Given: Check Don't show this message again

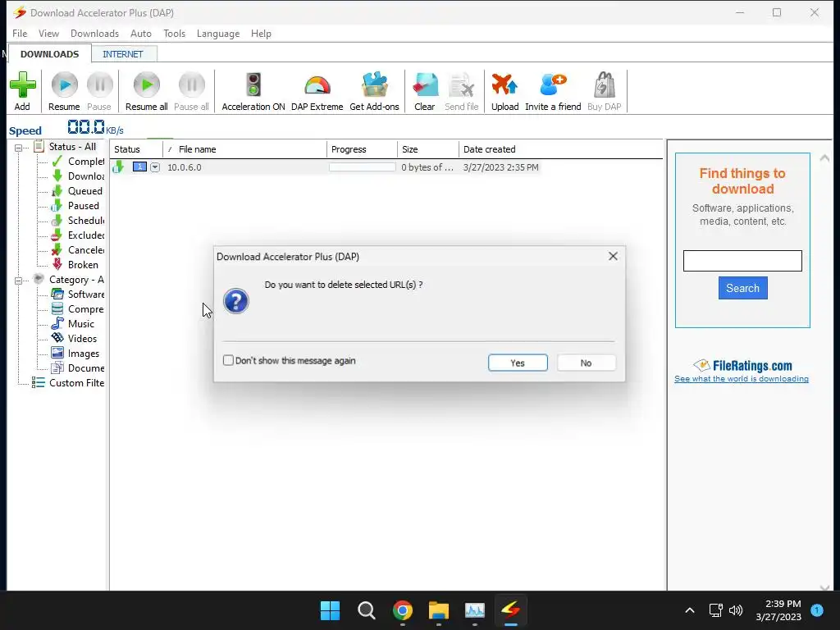Looking at the screenshot, I should (228, 361).
